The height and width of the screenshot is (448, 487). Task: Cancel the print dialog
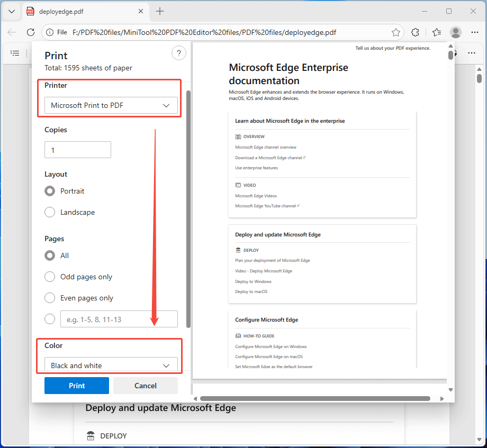[x=145, y=386]
